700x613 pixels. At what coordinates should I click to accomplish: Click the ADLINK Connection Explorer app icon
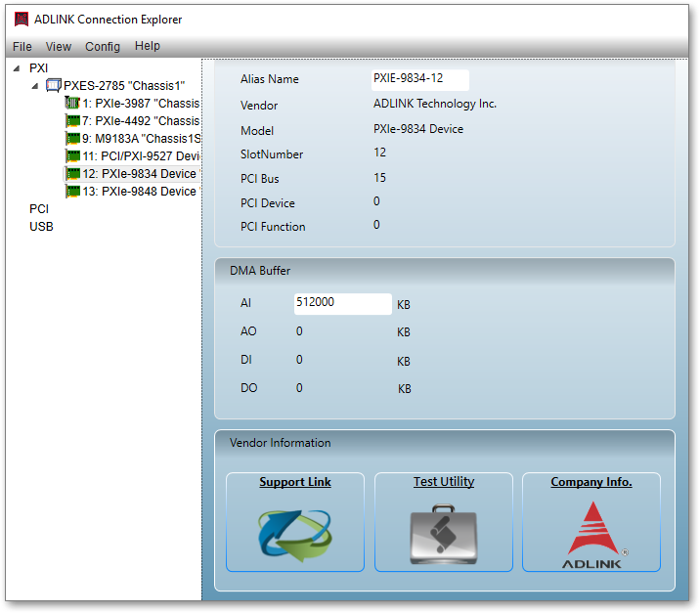click(x=22, y=20)
